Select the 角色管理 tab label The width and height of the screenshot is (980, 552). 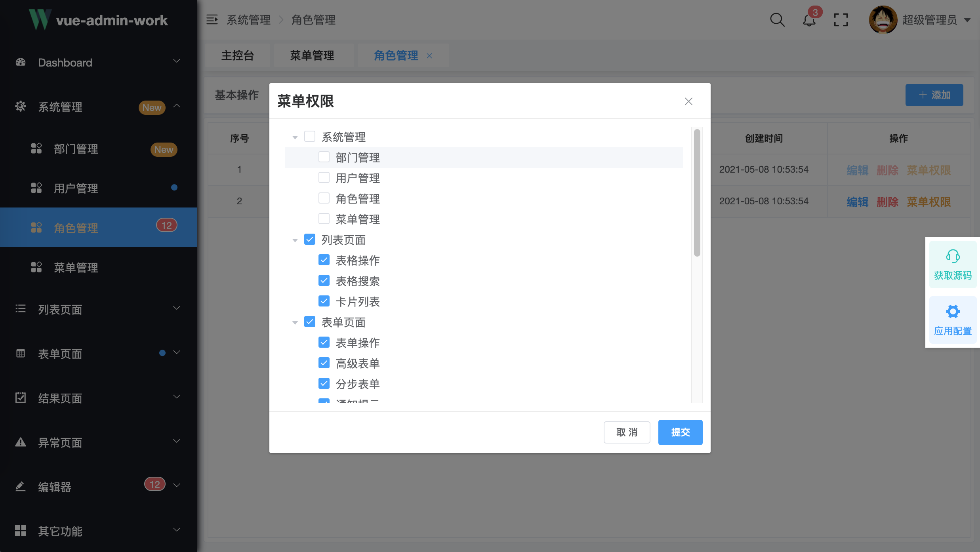(x=396, y=56)
